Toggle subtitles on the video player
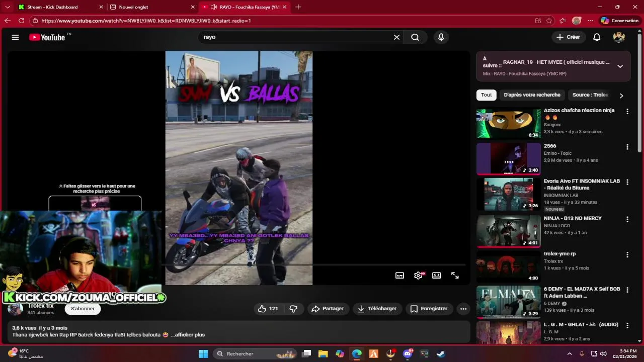 coord(399,276)
